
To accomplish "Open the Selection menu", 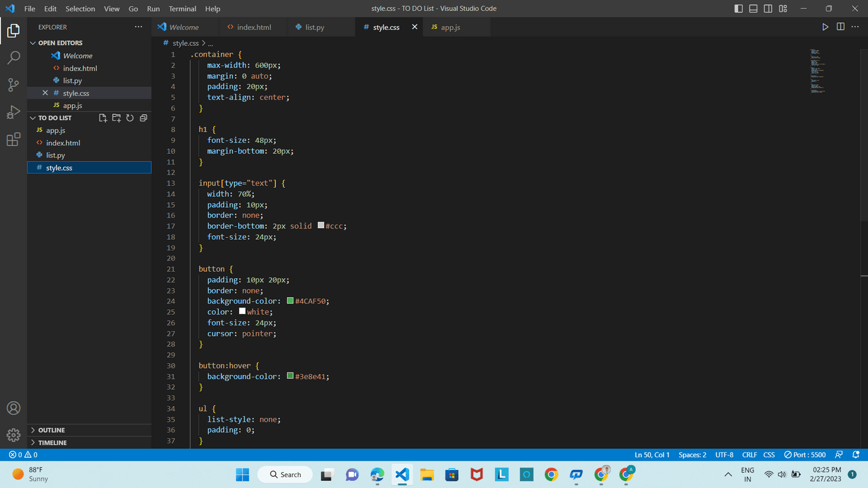I will point(80,8).
